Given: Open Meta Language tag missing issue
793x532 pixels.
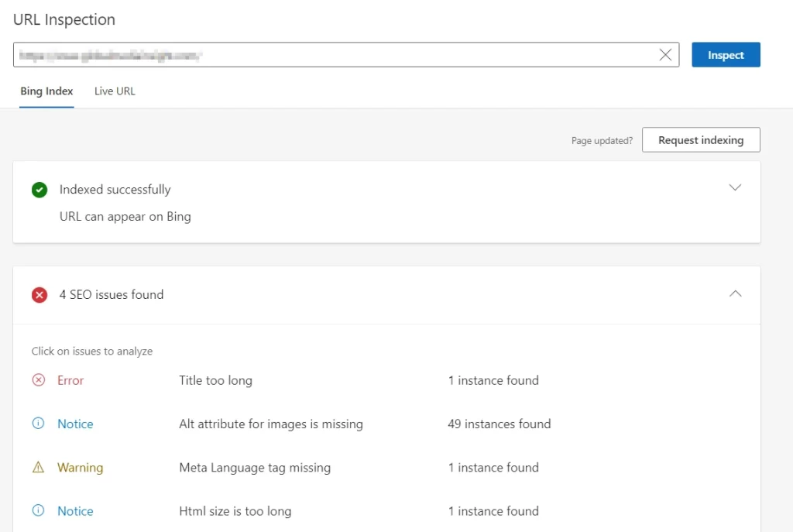Looking at the screenshot, I should tap(254, 468).
